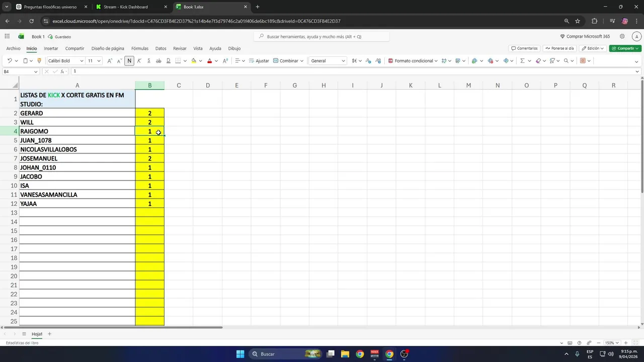Open the settings gear icon in Excel header
The width and height of the screenshot is (644, 362).
point(622,36)
